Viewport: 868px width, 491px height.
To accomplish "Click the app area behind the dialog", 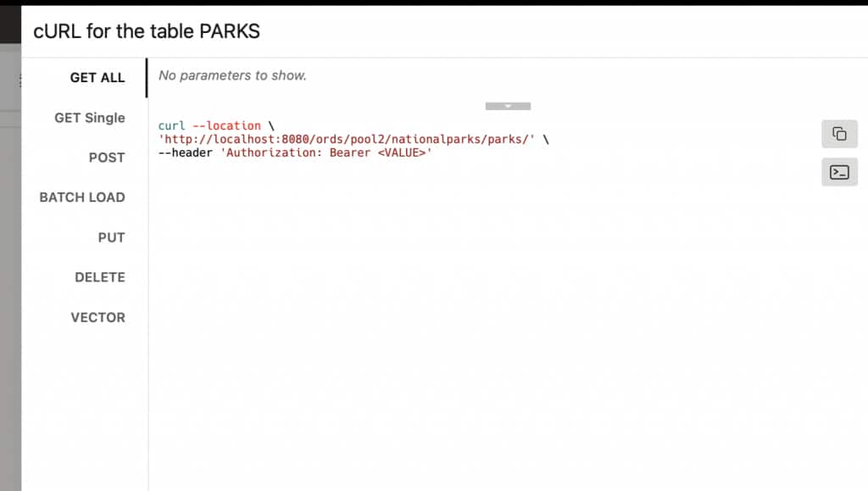I will point(10,339).
